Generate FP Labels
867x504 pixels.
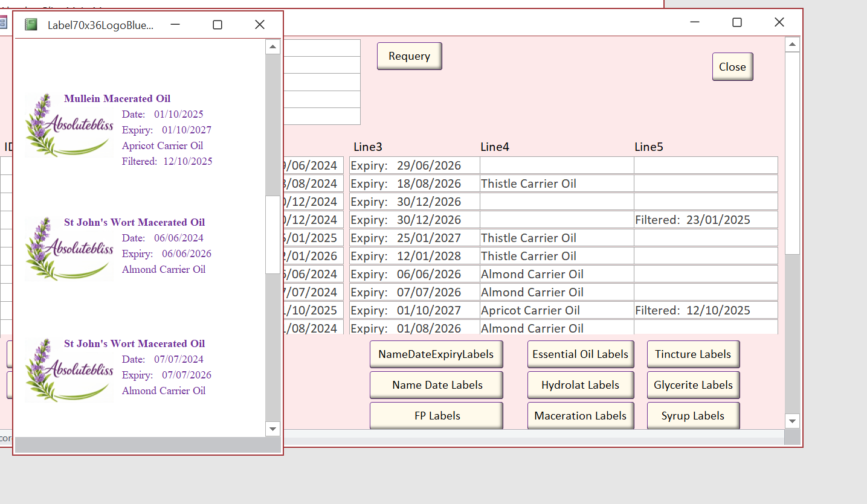[436, 416]
